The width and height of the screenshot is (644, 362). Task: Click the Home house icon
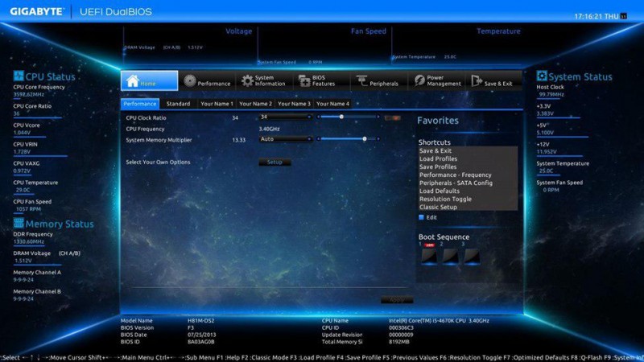pos(132,81)
